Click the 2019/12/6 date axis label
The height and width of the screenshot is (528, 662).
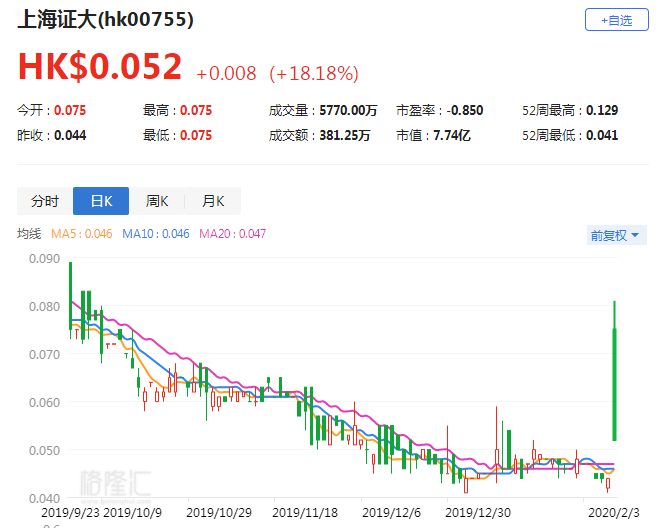391,513
